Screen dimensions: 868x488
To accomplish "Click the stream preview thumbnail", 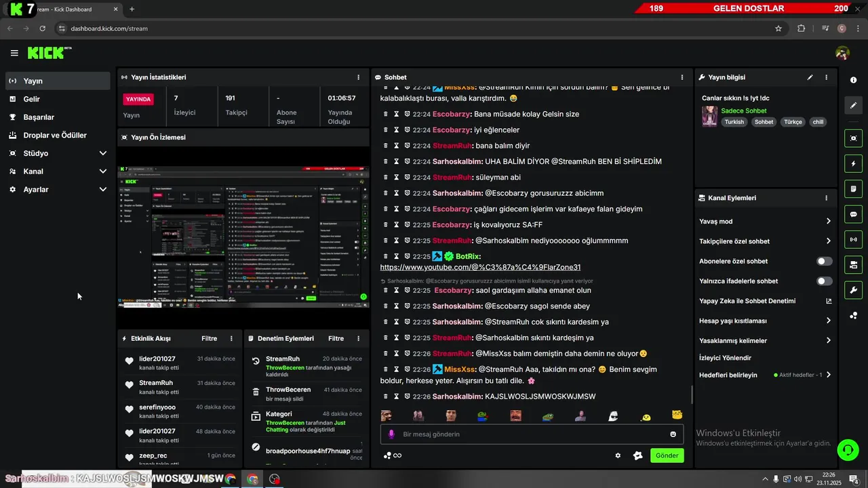I will (x=243, y=237).
